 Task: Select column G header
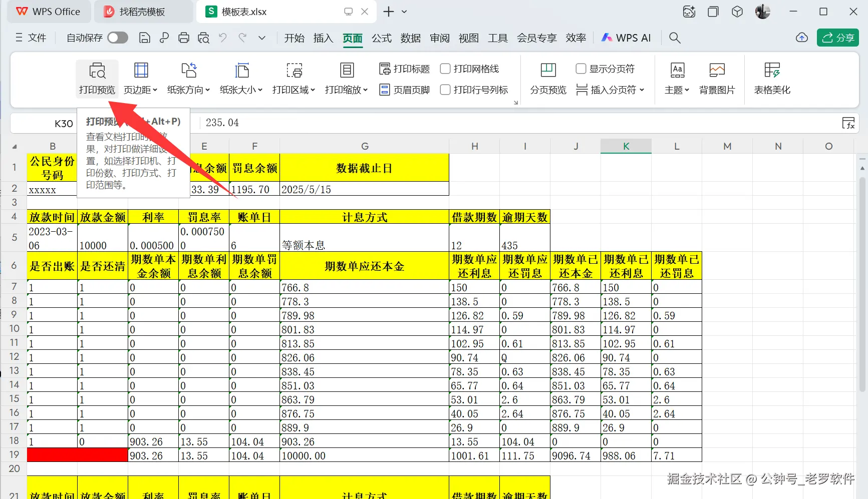tap(365, 146)
